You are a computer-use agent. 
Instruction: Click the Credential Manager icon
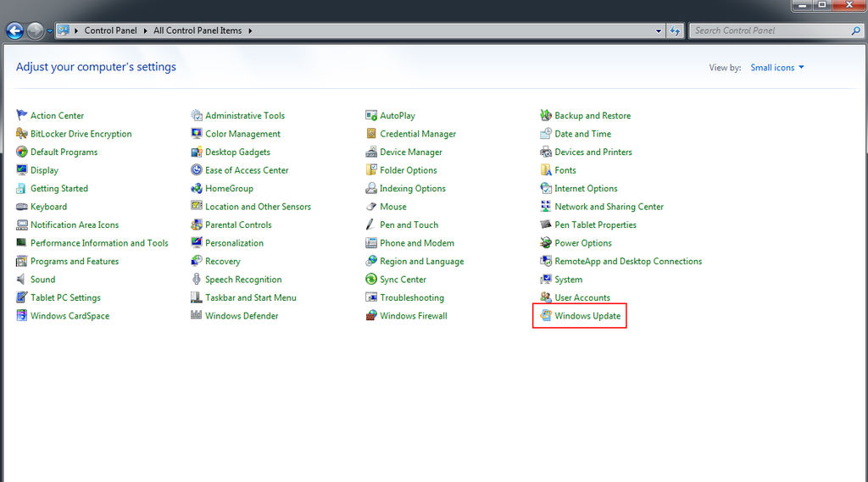tap(371, 133)
